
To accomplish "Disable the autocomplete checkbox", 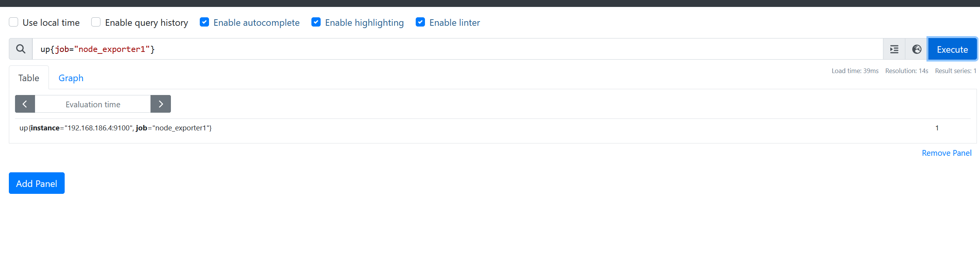I will click(x=204, y=22).
